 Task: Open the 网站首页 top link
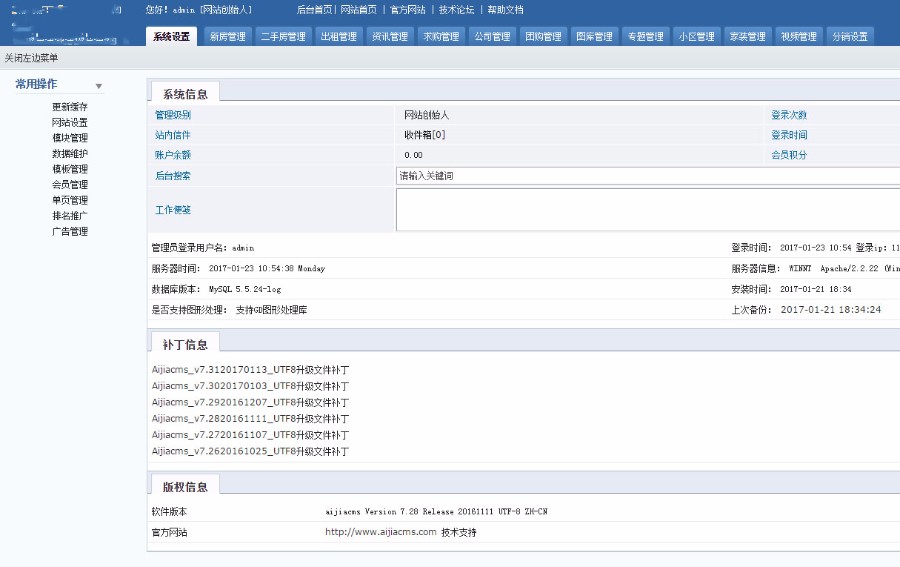click(x=358, y=10)
